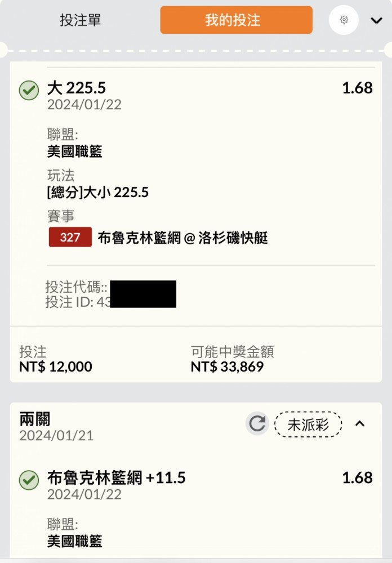Click the red 327 match number badge
Image resolution: width=392 pixels, height=563 pixels.
click(70, 237)
